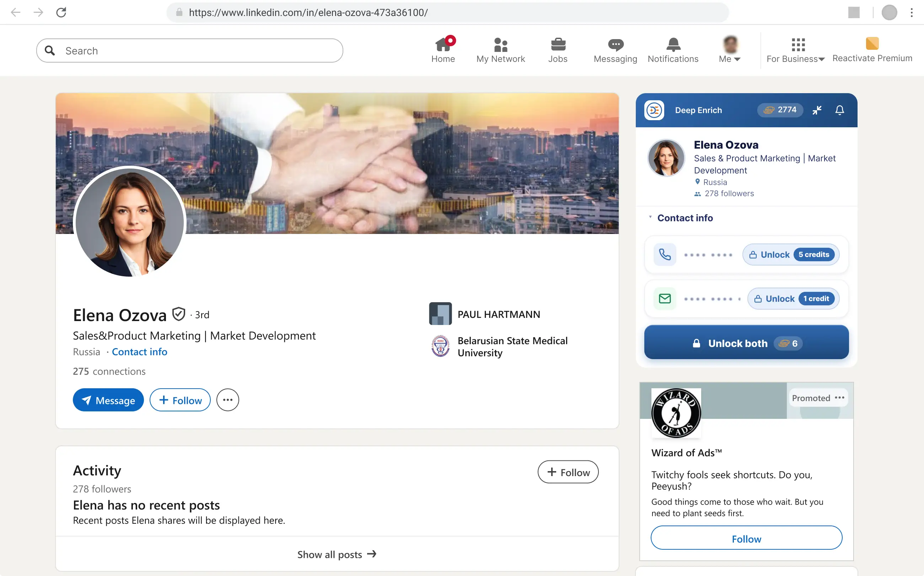924x576 pixels.
Task: Unlock the email for 1 credit
Action: tap(794, 299)
